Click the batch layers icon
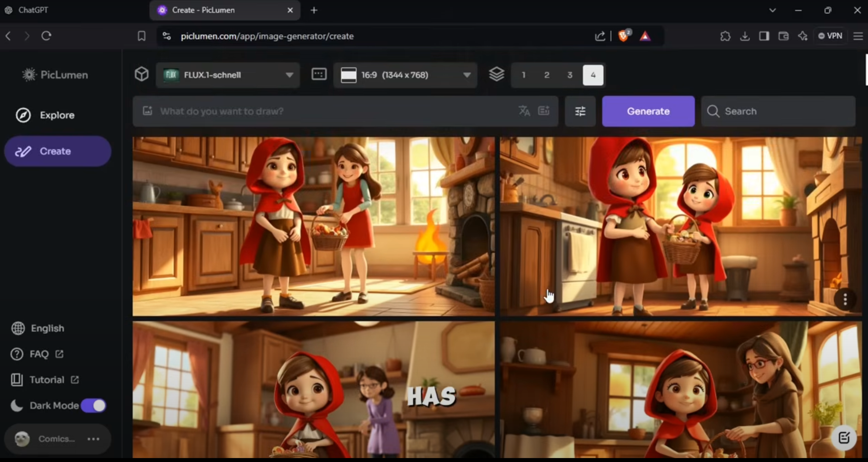The image size is (868, 462). pos(496,74)
